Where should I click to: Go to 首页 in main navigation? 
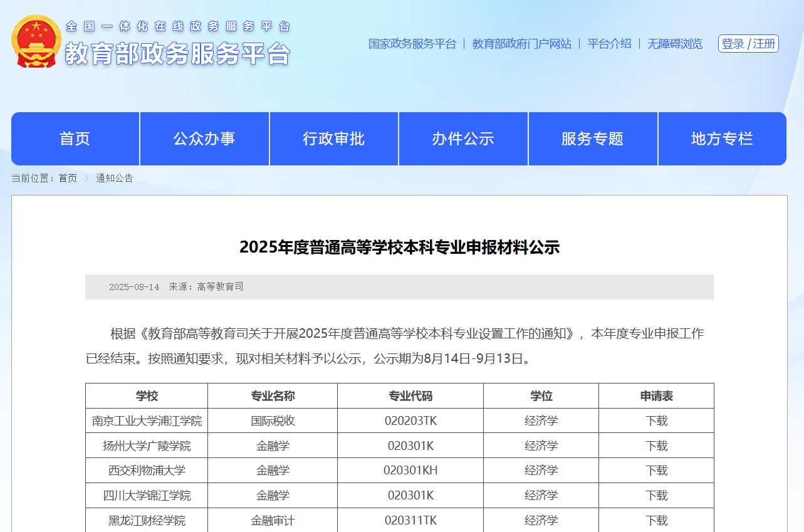point(75,139)
